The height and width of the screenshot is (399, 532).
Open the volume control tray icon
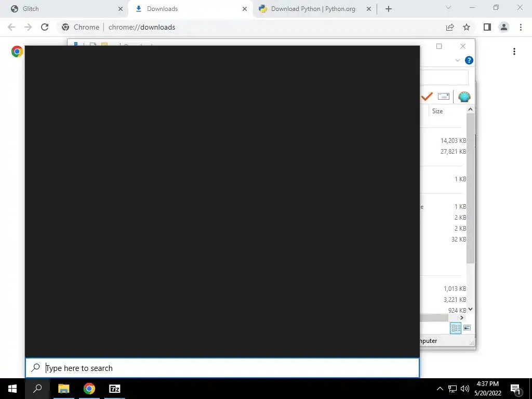click(465, 389)
